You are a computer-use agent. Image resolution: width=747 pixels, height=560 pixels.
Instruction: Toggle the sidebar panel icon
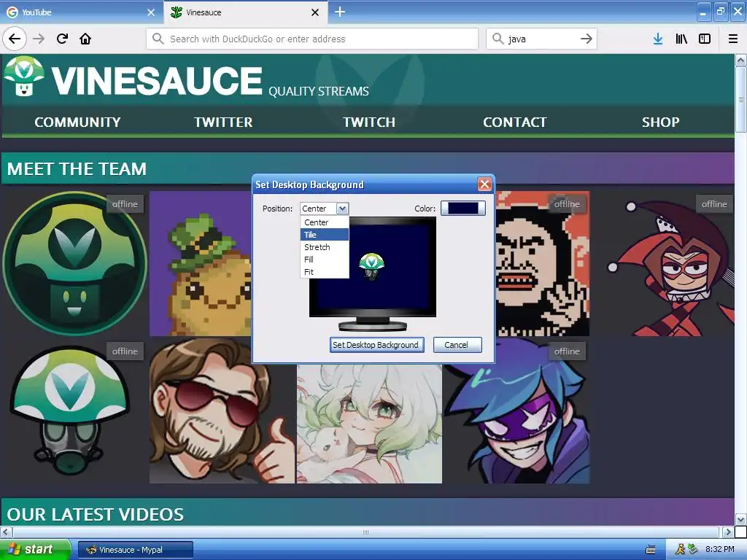point(705,39)
